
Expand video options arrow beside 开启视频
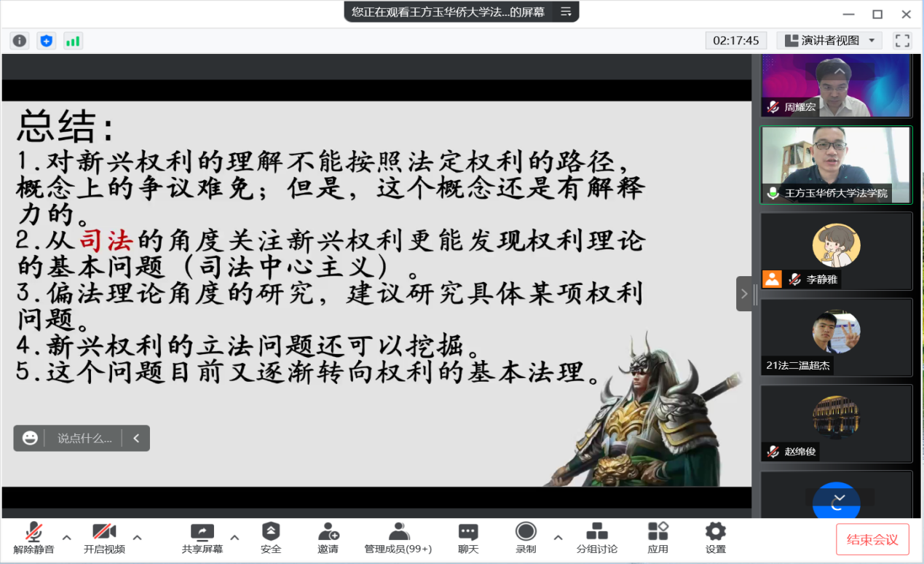tap(137, 538)
